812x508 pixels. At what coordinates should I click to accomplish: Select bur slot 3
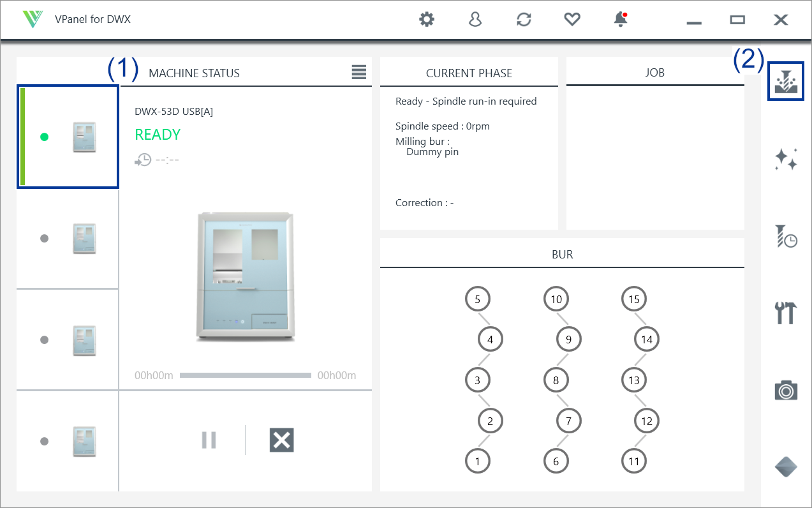[478, 380]
